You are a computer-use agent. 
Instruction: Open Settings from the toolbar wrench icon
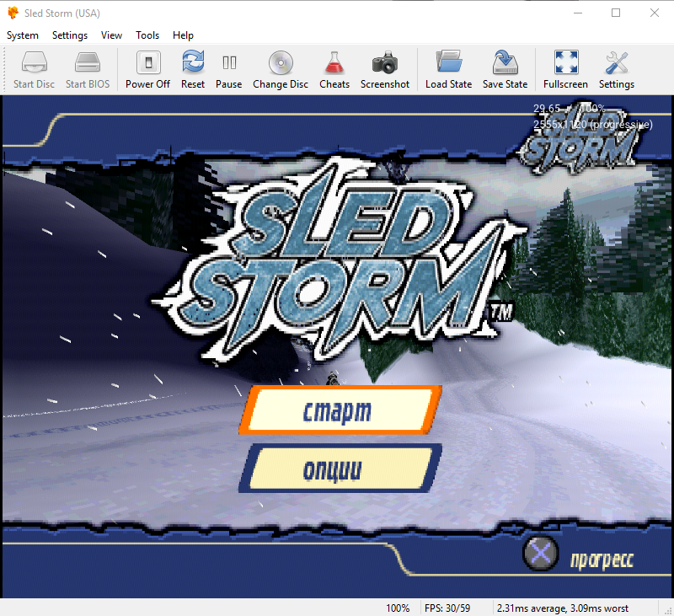point(617,70)
